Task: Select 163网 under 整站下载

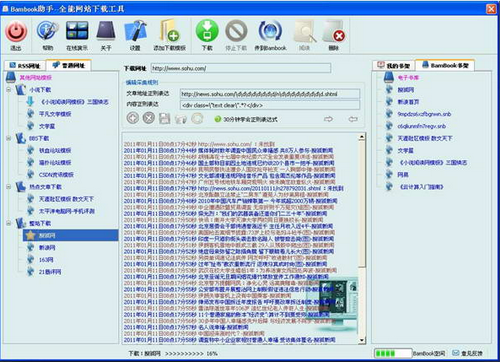Action: pyautogui.click(x=46, y=259)
